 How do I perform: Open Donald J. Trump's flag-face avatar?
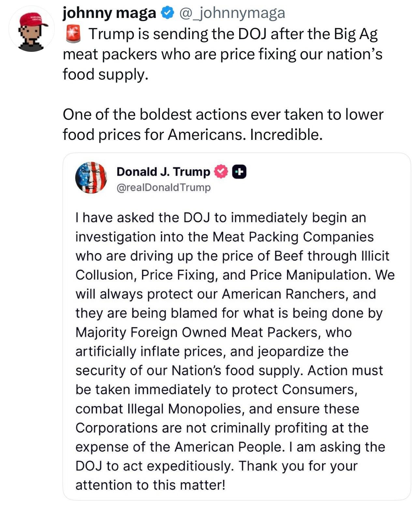click(x=91, y=178)
